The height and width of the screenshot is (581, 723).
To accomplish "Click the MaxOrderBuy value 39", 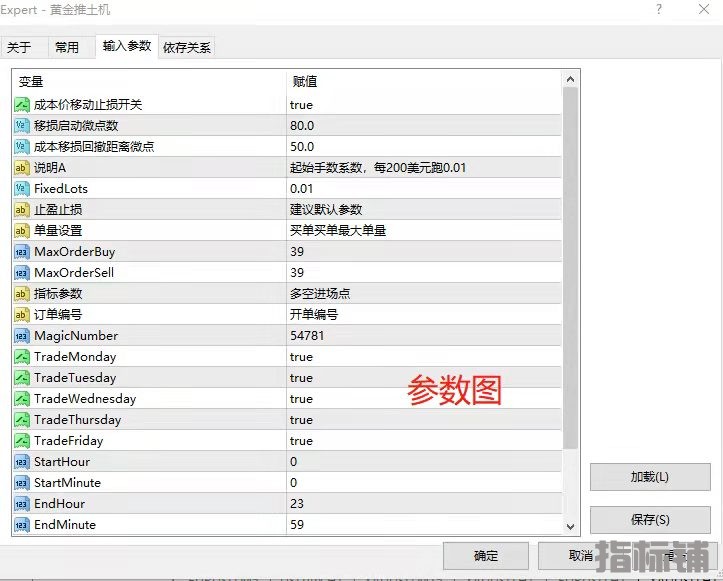I will [x=297, y=252].
